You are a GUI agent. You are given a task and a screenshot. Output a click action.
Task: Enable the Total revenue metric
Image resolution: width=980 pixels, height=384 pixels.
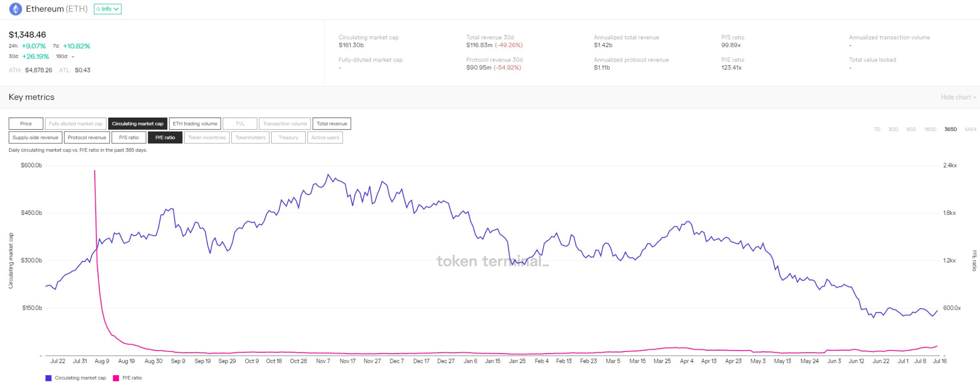click(332, 124)
